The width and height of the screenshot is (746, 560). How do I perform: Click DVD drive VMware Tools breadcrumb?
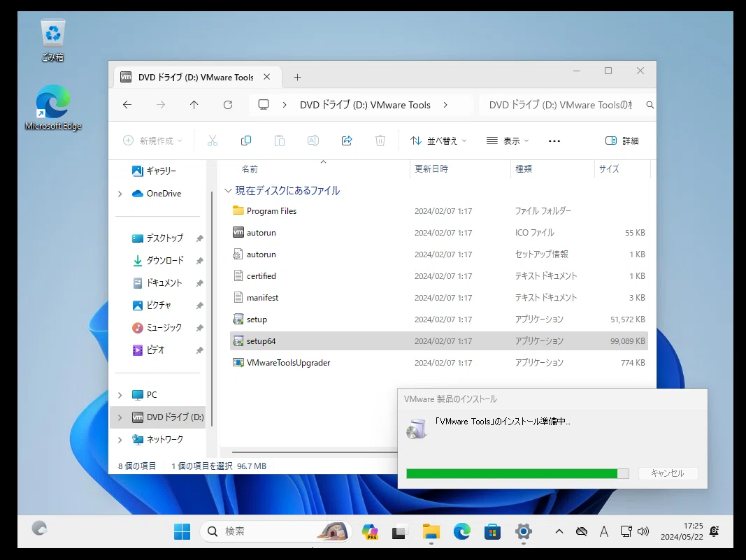[x=365, y=105]
